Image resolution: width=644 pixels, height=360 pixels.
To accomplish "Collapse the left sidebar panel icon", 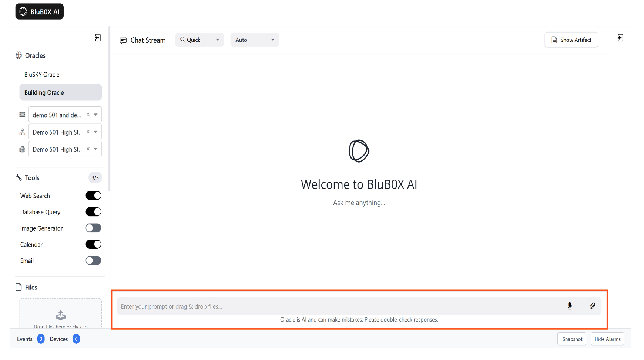I will click(x=98, y=38).
